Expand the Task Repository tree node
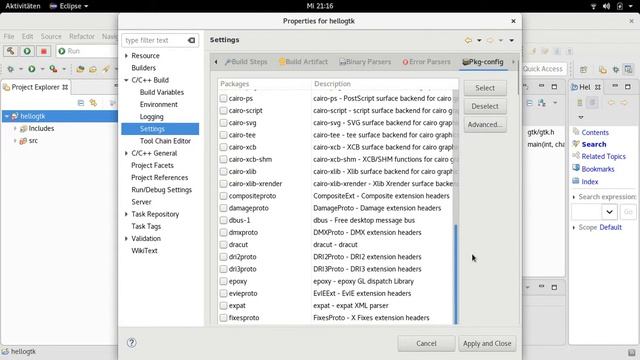 click(x=126, y=214)
